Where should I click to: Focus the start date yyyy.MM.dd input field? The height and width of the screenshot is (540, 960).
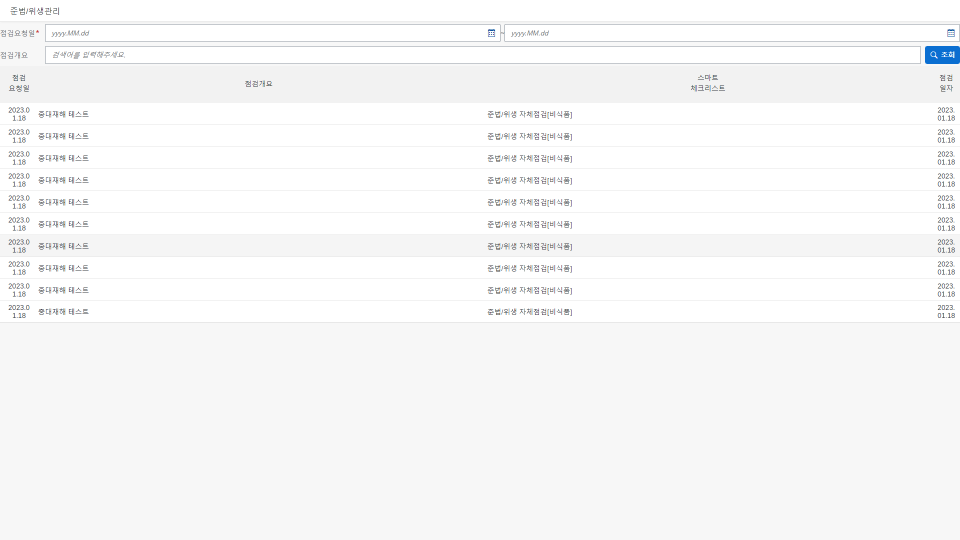pyautogui.click(x=265, y=33)
